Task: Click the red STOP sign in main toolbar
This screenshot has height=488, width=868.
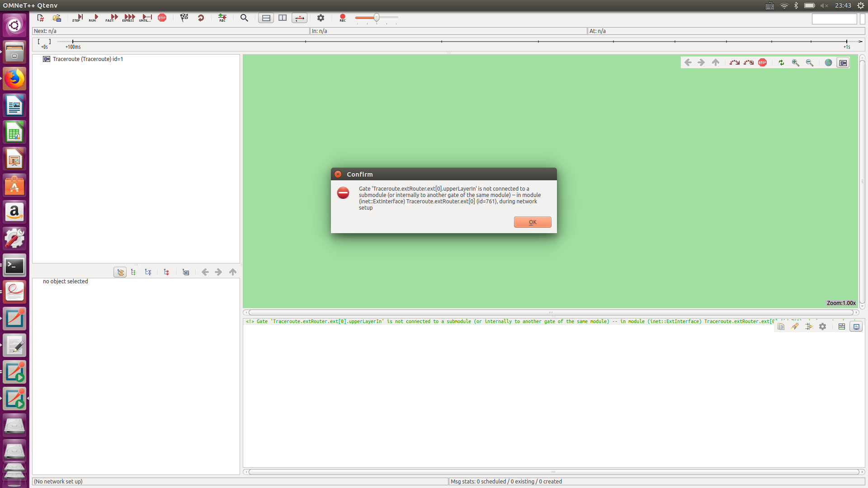Action: click(162, 18)
